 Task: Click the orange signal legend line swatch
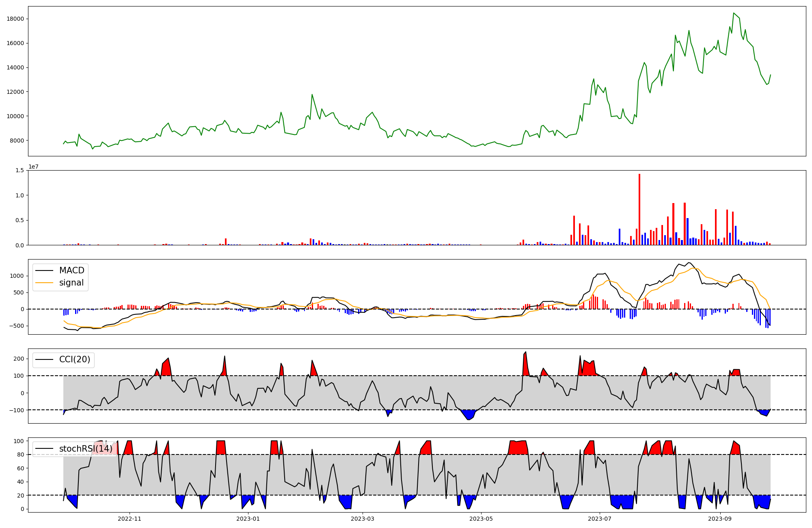44,283
